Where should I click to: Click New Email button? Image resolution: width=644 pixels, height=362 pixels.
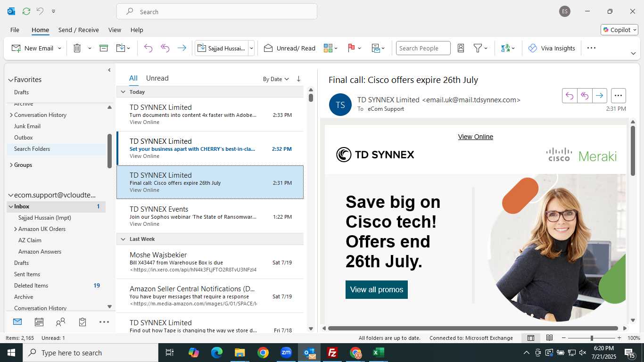coord(32,48)
